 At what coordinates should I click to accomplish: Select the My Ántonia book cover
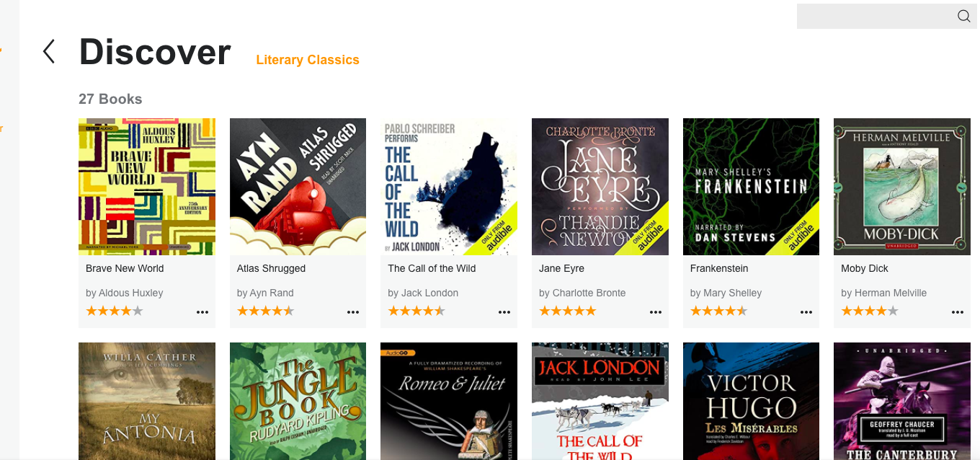point(147,401)
